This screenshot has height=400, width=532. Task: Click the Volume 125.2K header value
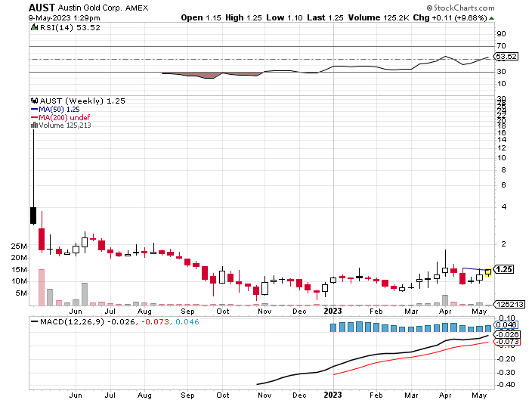[379, 17]
